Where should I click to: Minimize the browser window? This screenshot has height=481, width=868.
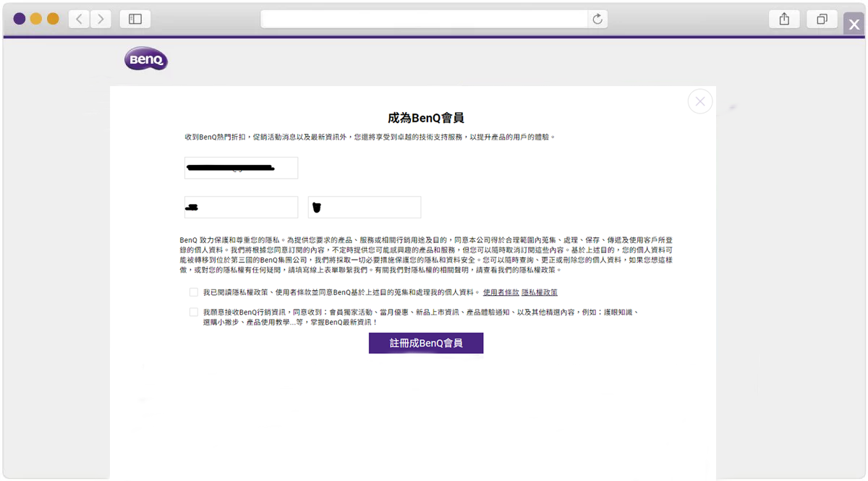coord(36,19)
